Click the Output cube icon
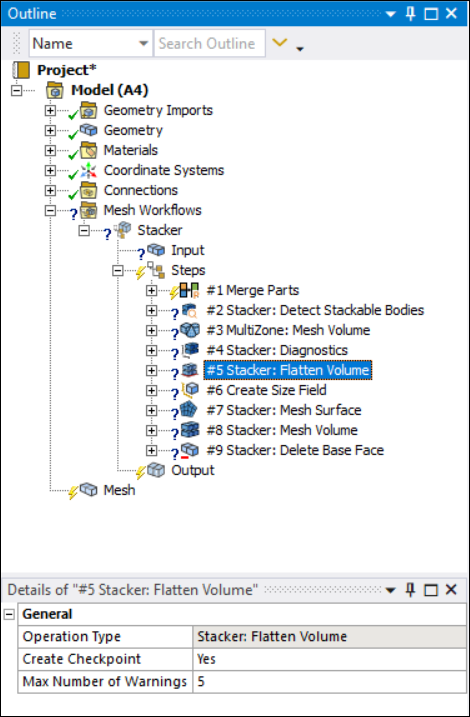Screen dimensions: 470x717 coord(156,470)
